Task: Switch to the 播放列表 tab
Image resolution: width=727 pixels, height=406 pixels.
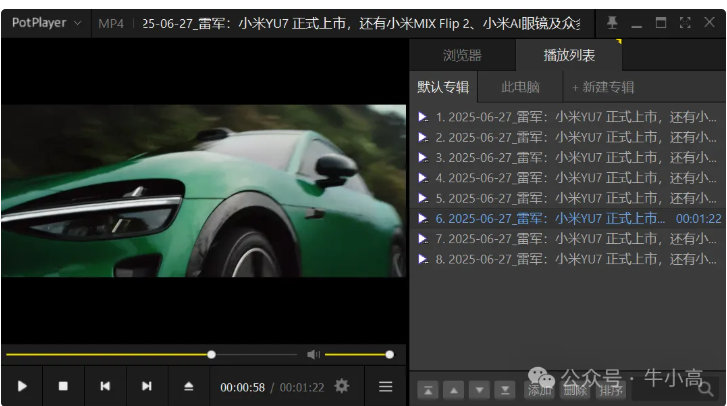Action: [569, 55]
